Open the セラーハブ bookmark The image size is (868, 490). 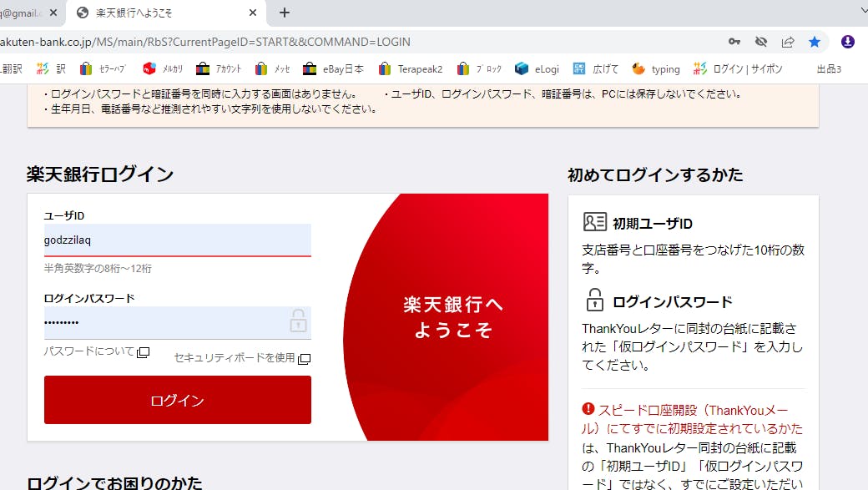click(x=103, y=68)
